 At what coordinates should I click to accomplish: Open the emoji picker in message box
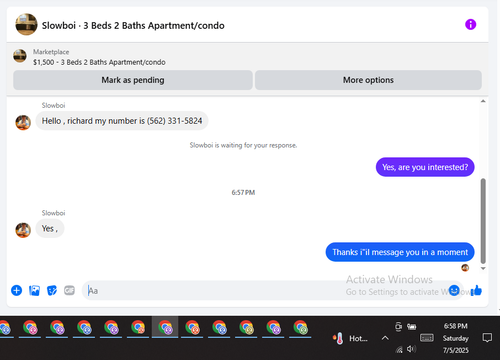pos(454,290)
